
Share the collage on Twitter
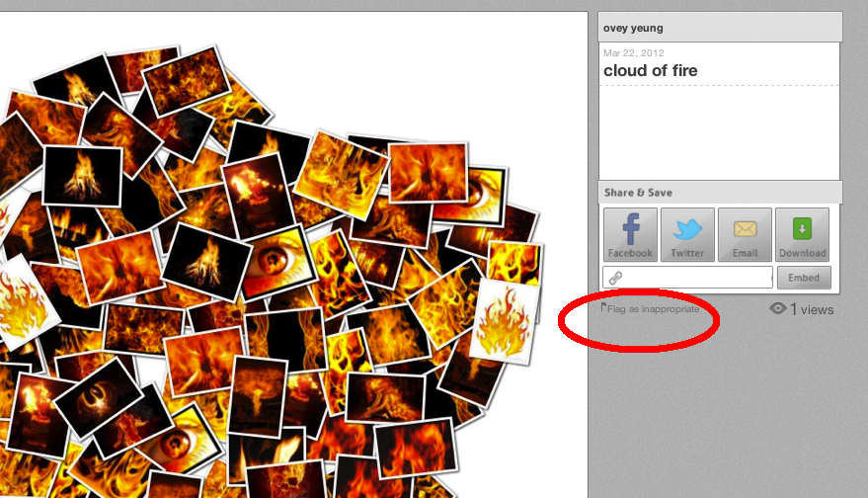pyautogui.click(x=687, y=234)
